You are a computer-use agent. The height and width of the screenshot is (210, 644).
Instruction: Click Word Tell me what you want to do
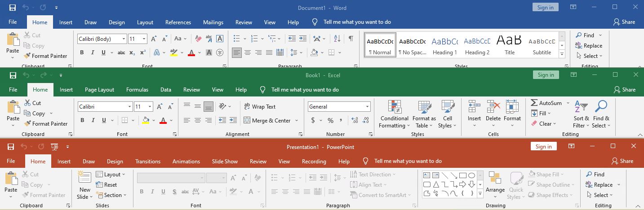point(357,22)
